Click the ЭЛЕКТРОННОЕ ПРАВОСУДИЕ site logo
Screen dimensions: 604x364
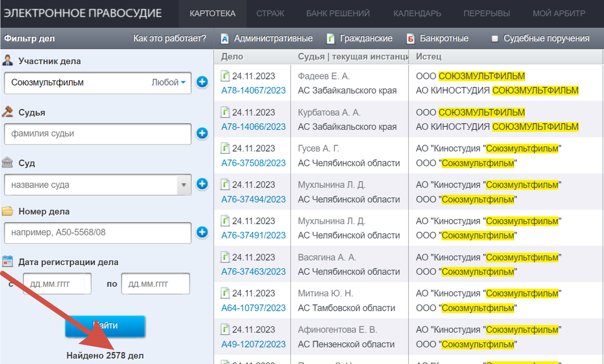click(83, 13)
